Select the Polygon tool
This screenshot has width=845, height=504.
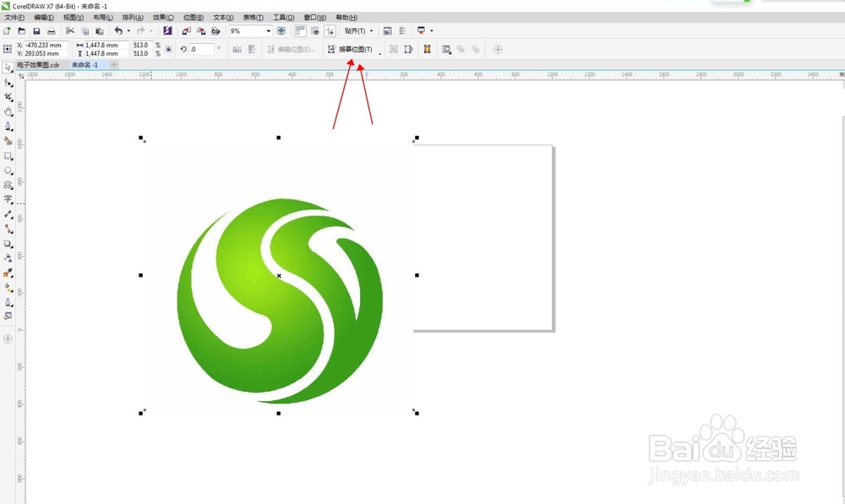pyautogui.click(x=8, y=185)
